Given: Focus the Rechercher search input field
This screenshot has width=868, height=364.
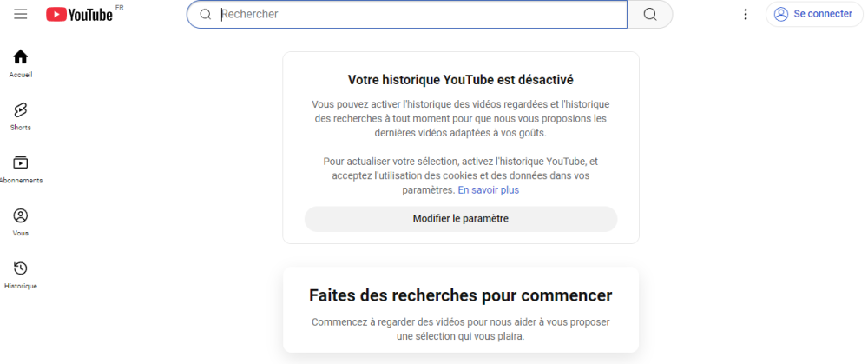Looking at the screenshot, I should [417, 14].
